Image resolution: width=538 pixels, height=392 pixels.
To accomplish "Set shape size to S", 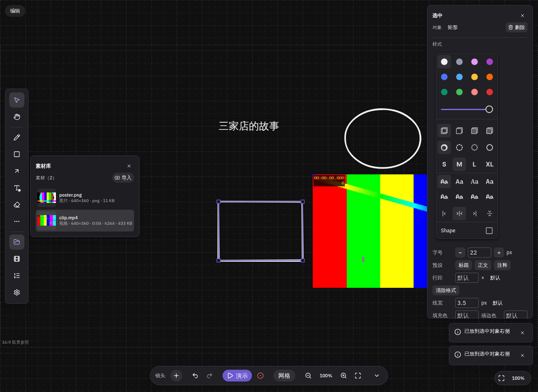I will point(444,164).
